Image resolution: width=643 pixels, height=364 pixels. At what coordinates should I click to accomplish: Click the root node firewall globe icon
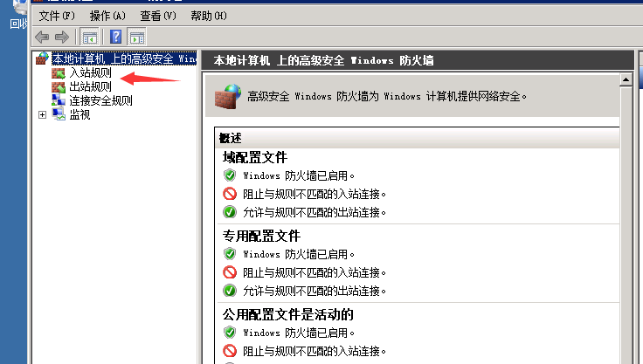(x=42, y=58)
